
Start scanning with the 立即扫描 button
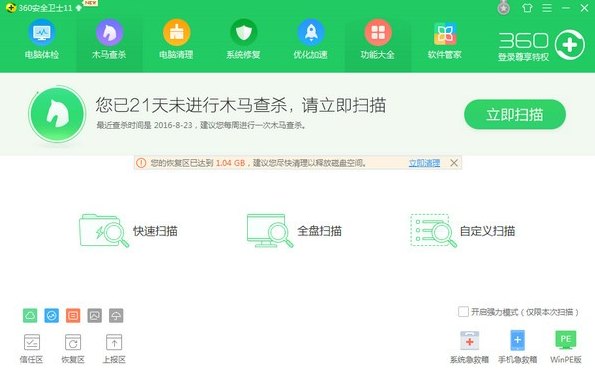[x=515, y=114]
